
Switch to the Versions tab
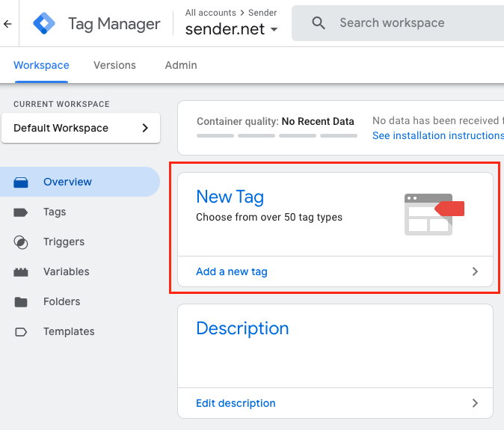pyautogui.click(x=114, y=65)
